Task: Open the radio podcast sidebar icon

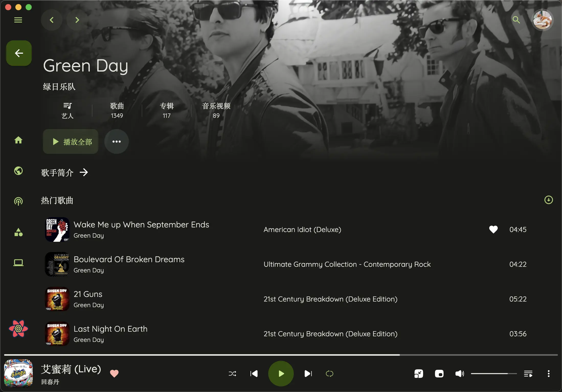Action: tap(18, 201)
